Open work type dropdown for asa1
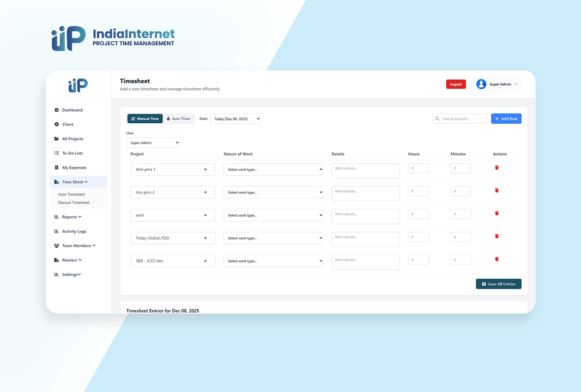The image size is (581, 392). pyautogui.click(x=273, y=215)
